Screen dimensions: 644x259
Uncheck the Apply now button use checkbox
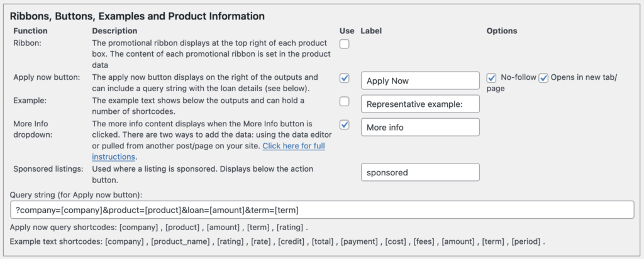(345, 79)
